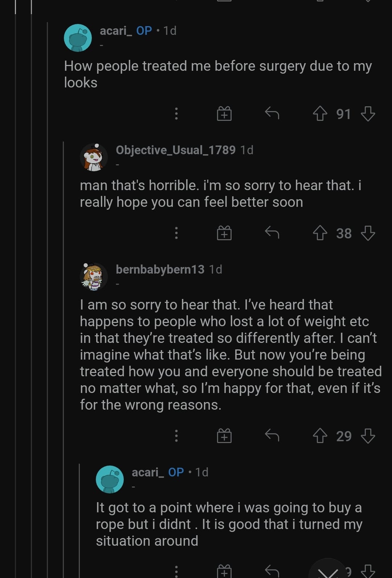The image size is (392, 578).
Task: Open three-dot menu on bernbabybern13's comment
Action: 176,436
